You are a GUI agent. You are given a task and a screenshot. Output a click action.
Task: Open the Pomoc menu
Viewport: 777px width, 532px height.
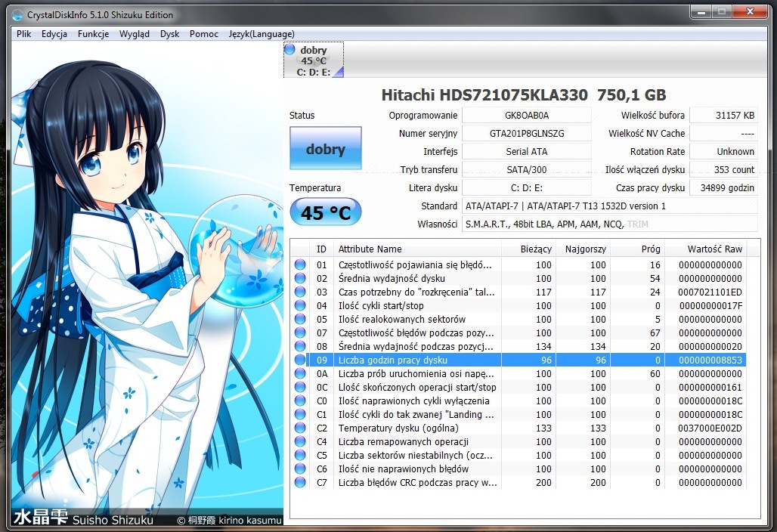(x=203, y=34)
